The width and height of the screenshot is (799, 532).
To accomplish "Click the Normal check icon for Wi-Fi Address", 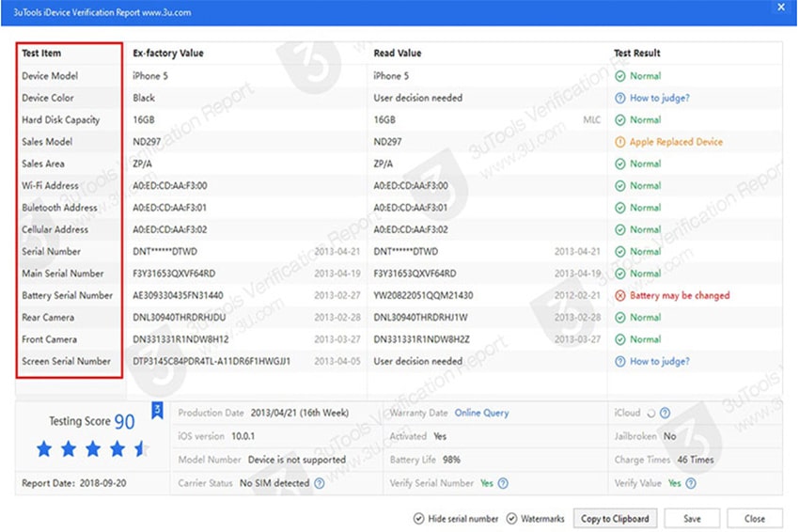I will pyautogui.click(x=619, y=185).
